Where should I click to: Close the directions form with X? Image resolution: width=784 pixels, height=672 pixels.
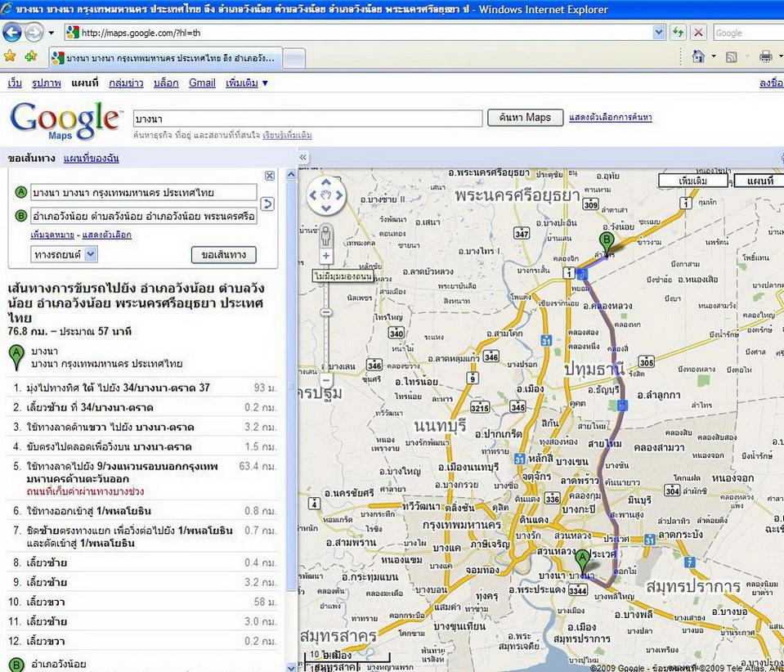(x=270, y=176)
